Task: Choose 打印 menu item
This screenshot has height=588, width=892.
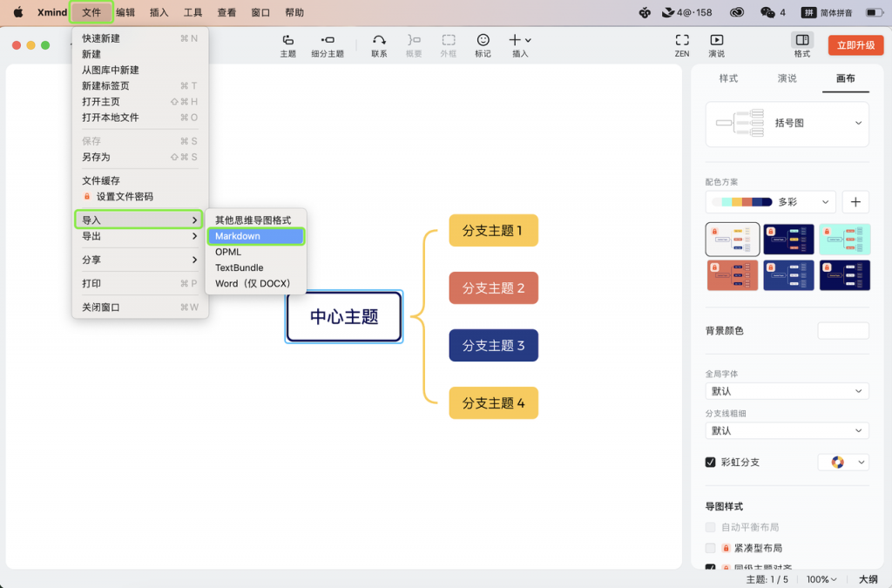Action: [x=139, y=284]
